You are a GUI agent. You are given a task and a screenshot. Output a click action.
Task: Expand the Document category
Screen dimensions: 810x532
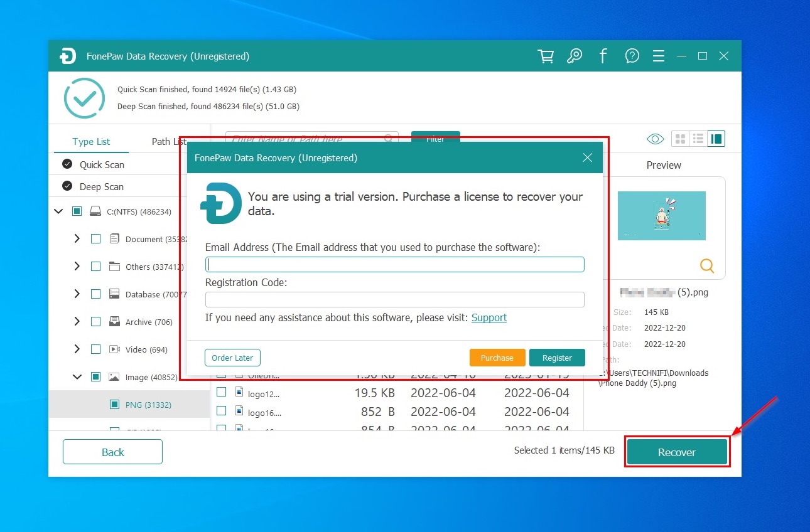(77, 238)
